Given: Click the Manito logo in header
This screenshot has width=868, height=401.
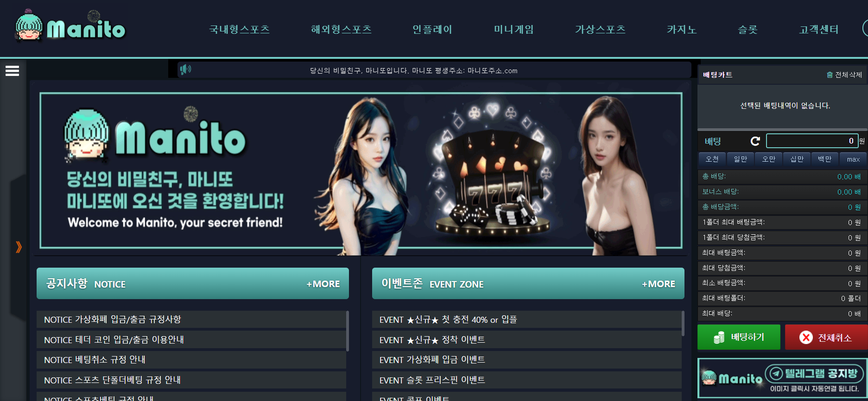Looking at the screenshot, I should click(x=70, y=26).
